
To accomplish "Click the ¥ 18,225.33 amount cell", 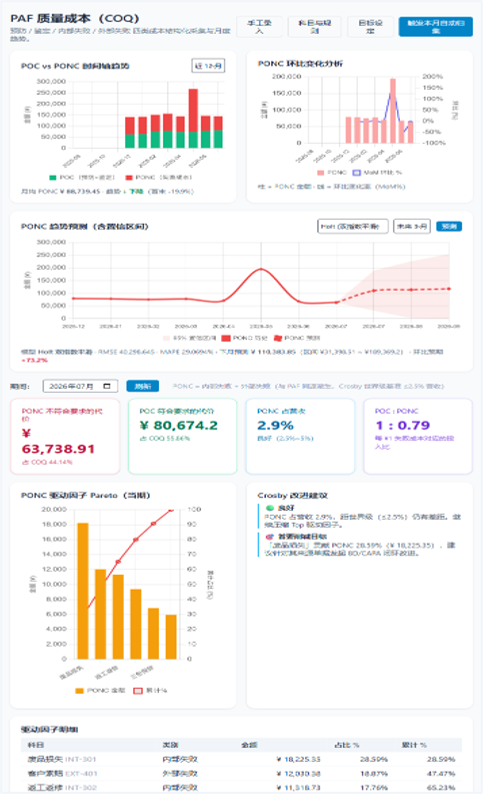I will 298,759.
